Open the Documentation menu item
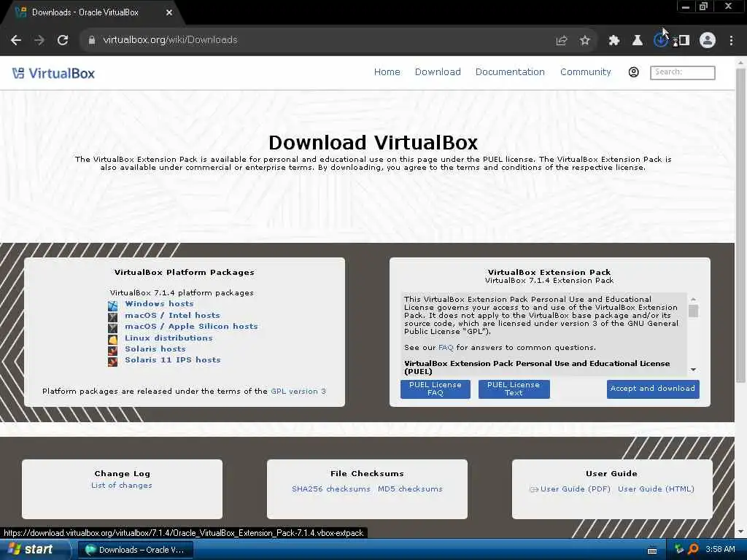 point(510,72)
